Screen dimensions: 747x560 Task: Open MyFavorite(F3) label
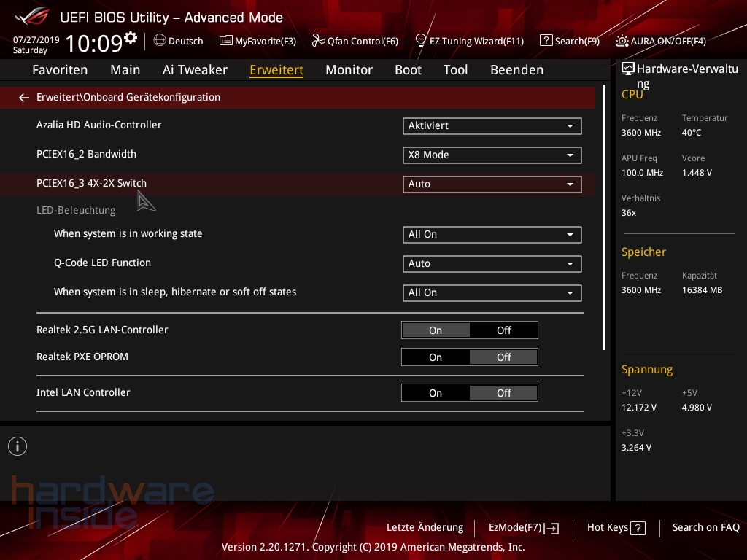pyautogui.click(x=266, y=42)
